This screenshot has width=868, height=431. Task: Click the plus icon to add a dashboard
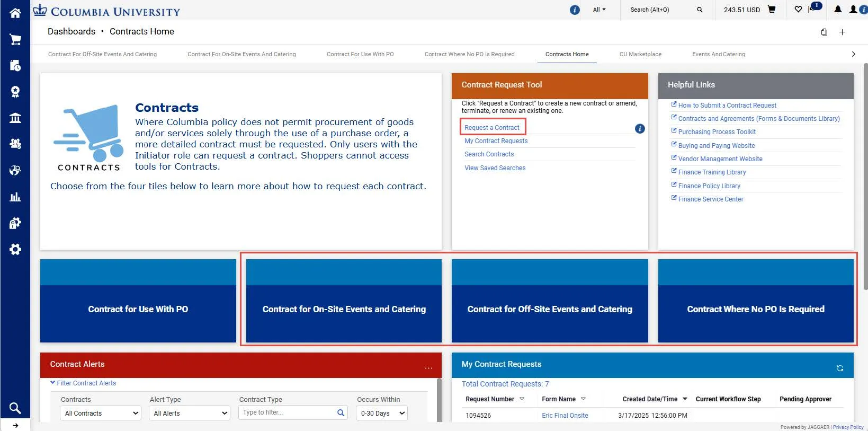842,32
